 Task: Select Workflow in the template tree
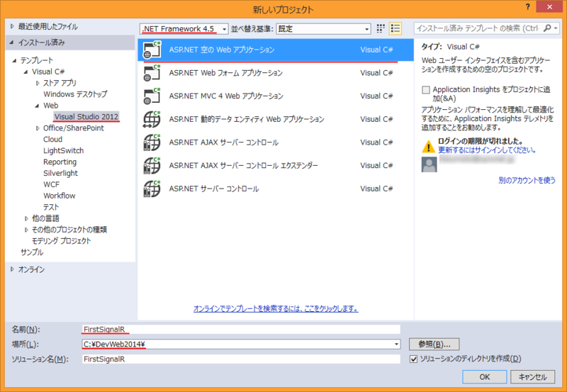point(60,196)
